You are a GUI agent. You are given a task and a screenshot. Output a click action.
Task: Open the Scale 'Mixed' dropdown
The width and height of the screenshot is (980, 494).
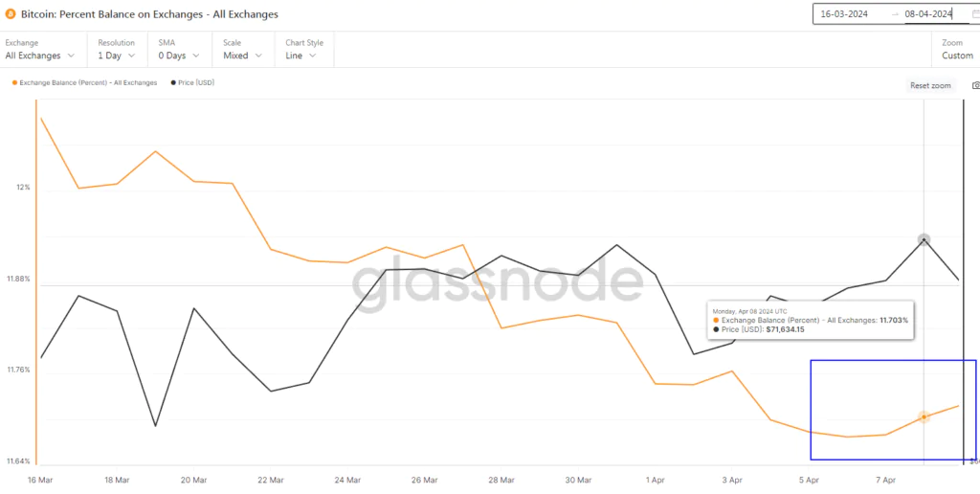241,56
